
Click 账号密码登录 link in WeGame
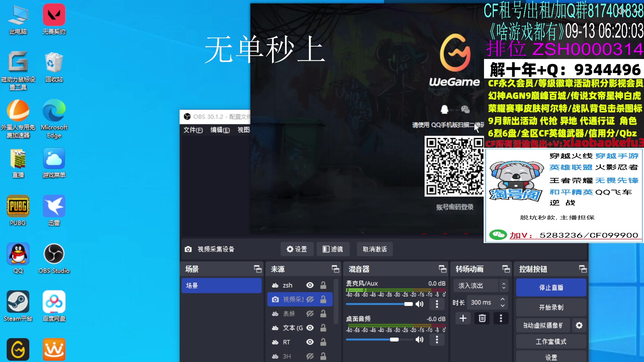(455, 207)
